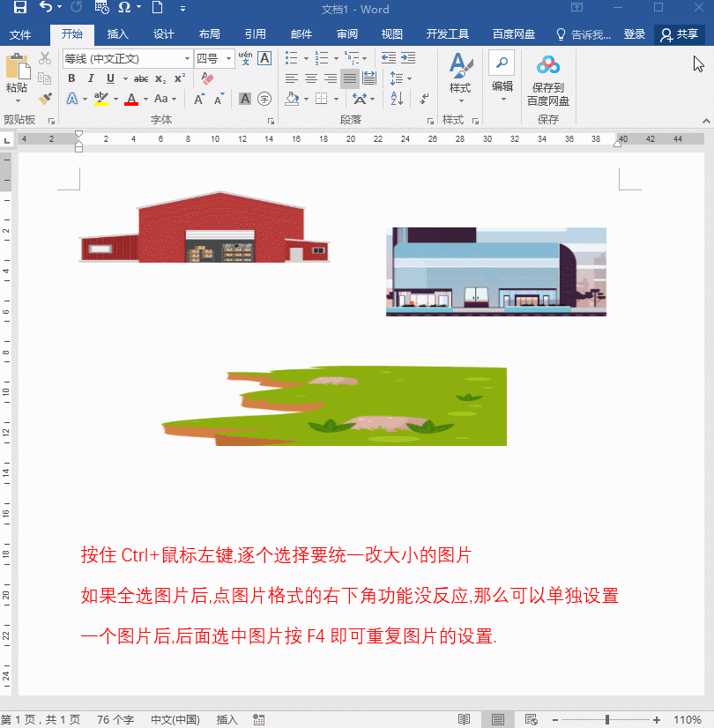The height and width of the screenshot is (728, 714).
Task: Toggle Subscript formatting
Action: point(160,78)
